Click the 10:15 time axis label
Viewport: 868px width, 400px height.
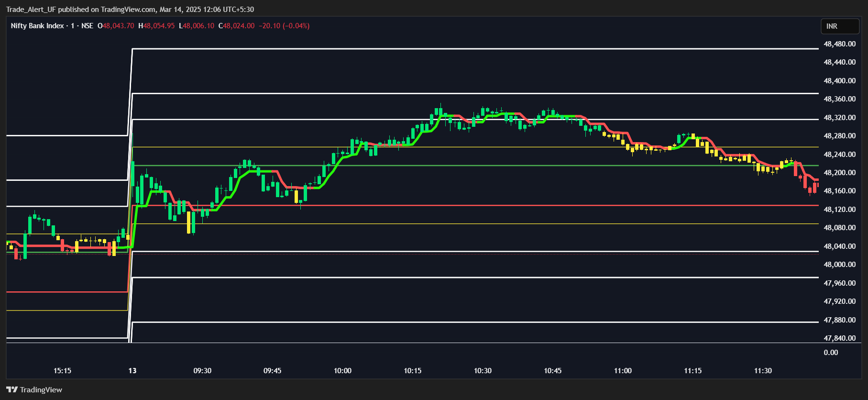[x=413, y=371]
